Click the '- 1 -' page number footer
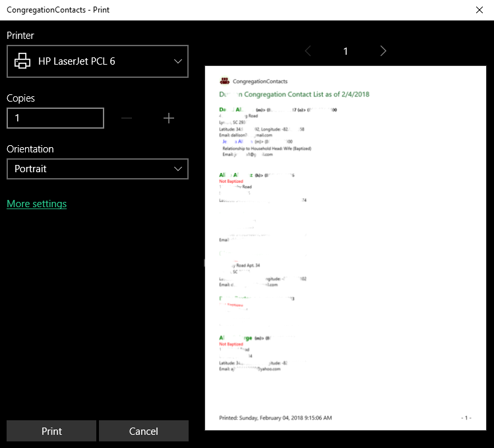The width and height of the screenshot is (494, 448). (466, 418)
